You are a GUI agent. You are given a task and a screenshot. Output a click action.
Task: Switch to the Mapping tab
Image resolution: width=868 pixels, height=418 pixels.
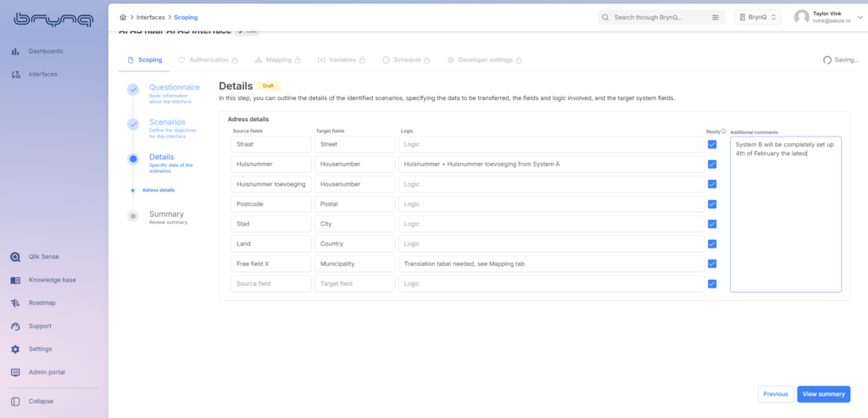pyautogui.click(x=279, y=60)
